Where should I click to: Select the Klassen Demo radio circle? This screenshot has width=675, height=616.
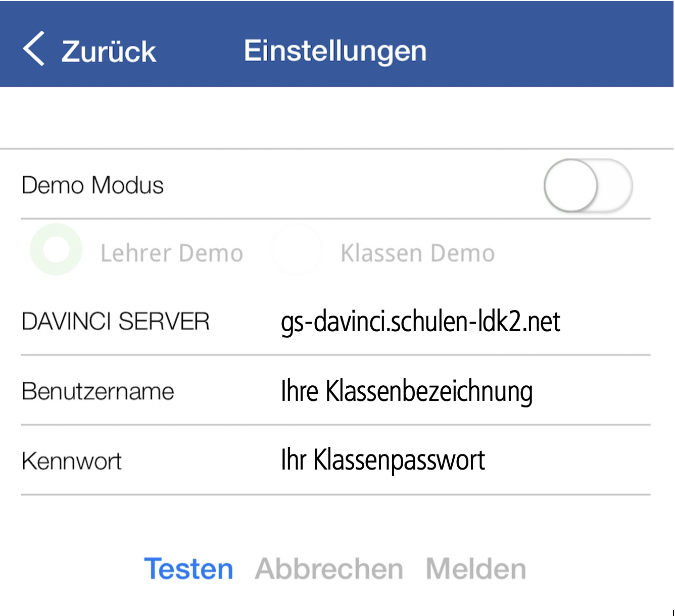297,249
